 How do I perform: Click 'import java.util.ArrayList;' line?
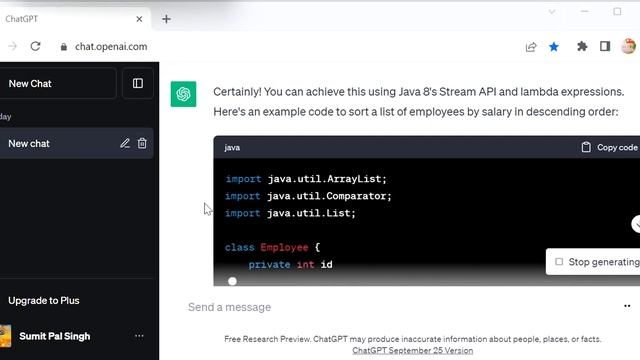pyautogui.click(x=306, y=179)
